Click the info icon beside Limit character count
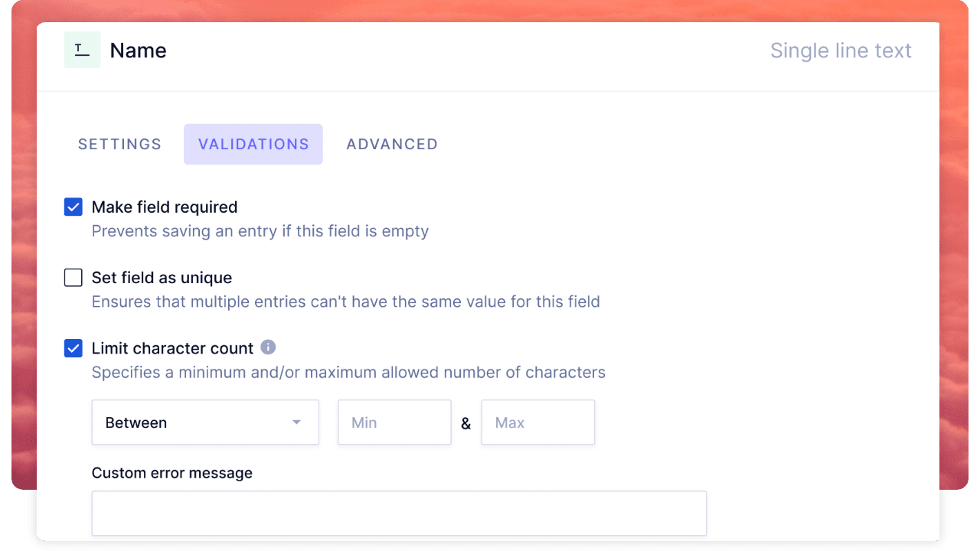The width and height of the screenshot is (980, 551). (x=268, y=347)
